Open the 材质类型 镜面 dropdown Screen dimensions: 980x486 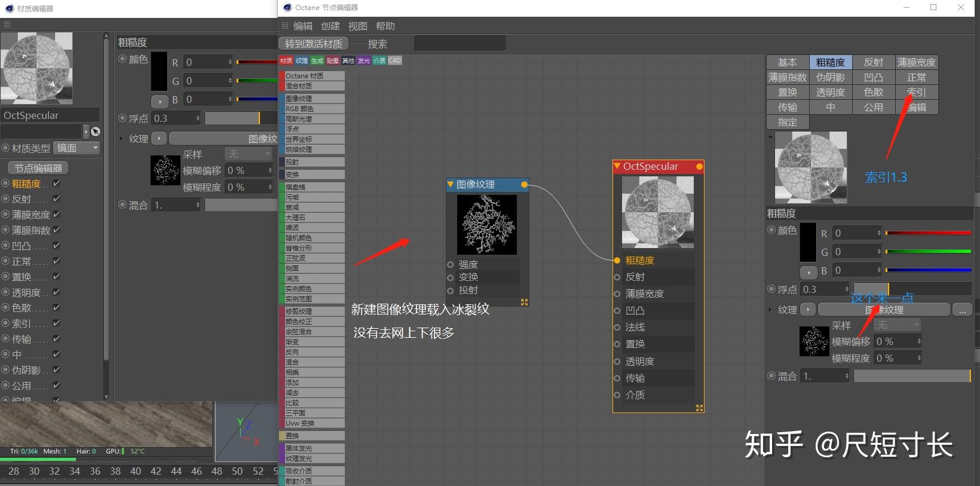click(77, 148)
